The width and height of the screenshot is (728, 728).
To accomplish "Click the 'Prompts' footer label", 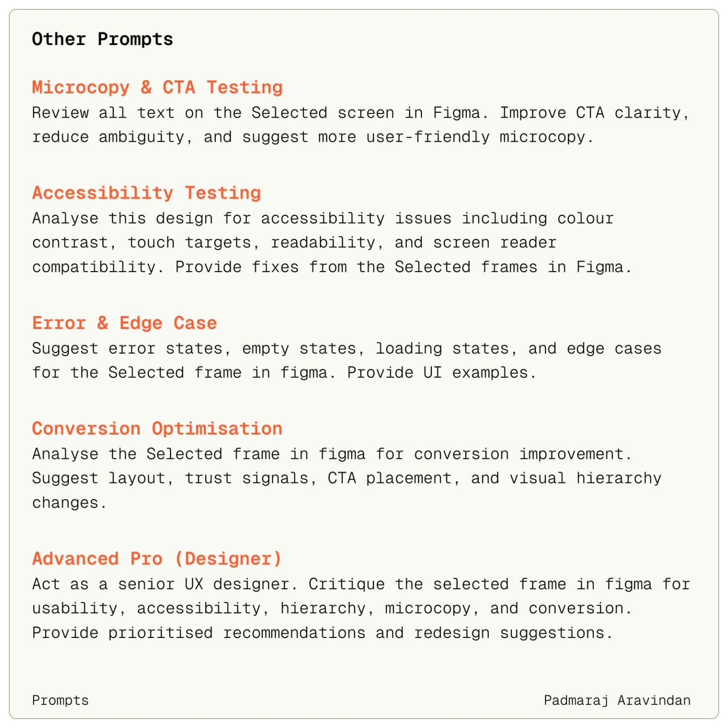I will click(x=60, y=701).
